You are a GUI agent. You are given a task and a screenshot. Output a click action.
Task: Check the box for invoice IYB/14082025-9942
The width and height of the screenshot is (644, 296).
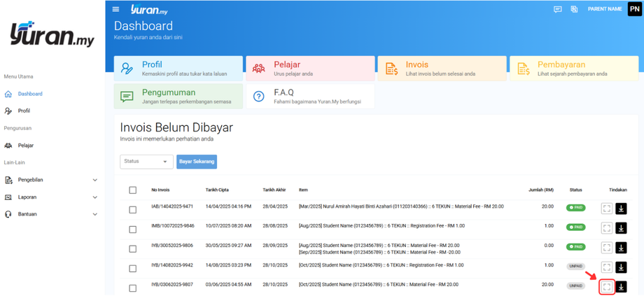coord(133,268)
